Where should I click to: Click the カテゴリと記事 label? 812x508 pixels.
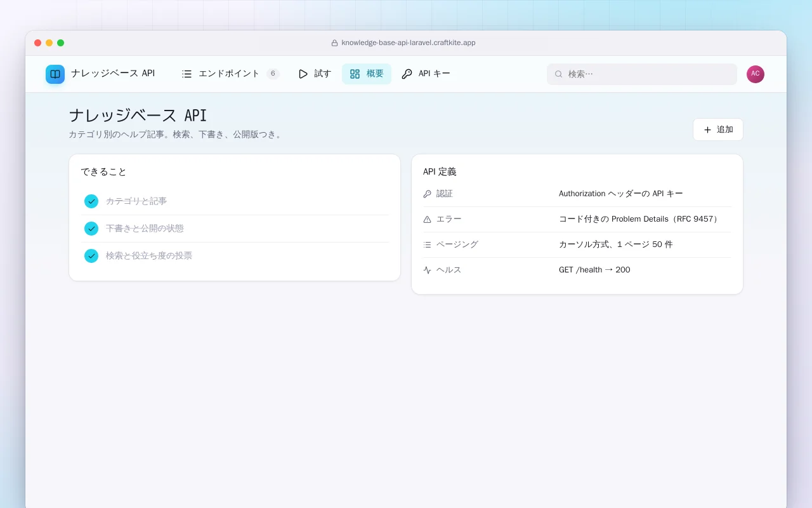pyautogui.click(x=136, y=201)
